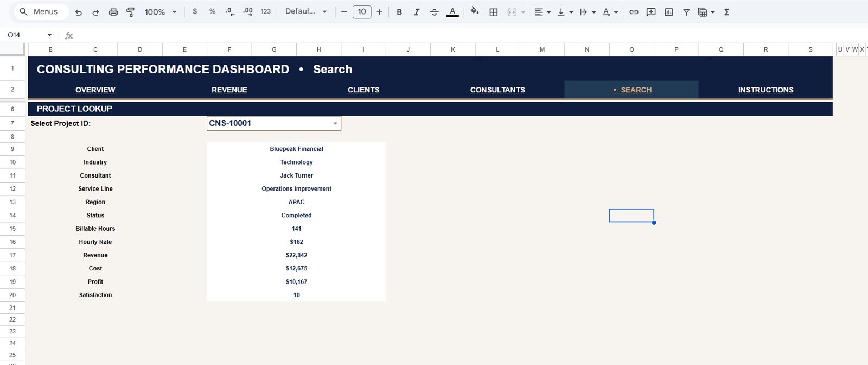Image resolution: width=868 pixels, height=365 pixels.
Task: Redo the last undone action
Action: 95,12
